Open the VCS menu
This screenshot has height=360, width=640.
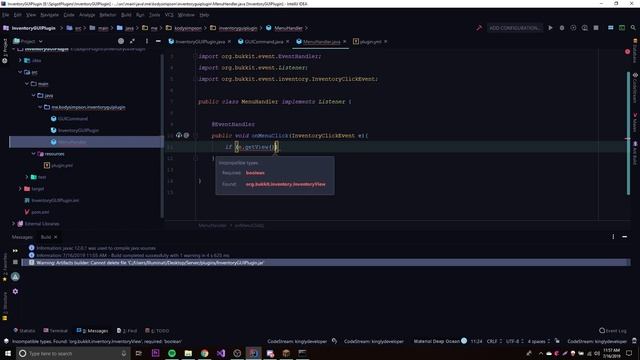(169, 15)
